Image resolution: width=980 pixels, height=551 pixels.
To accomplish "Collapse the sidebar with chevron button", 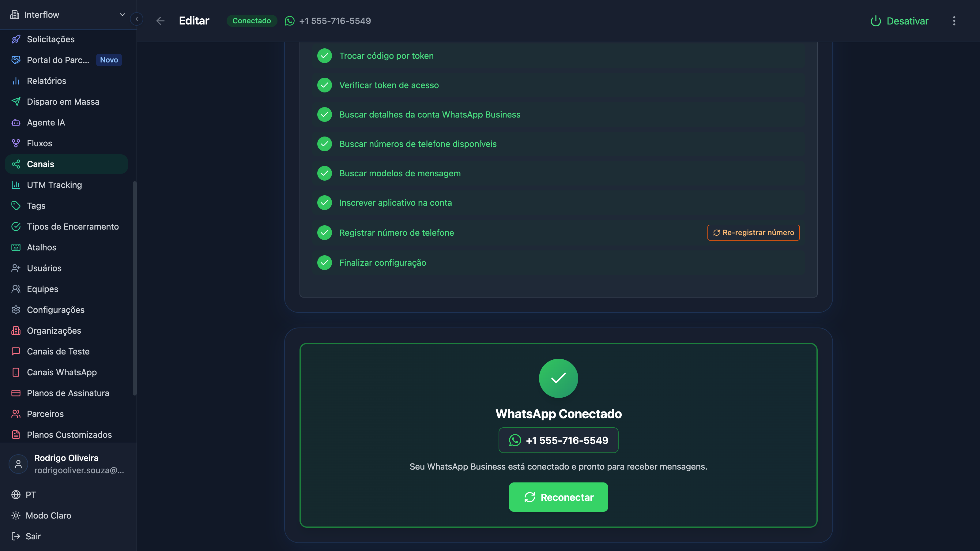I will (x=137, y=19).
